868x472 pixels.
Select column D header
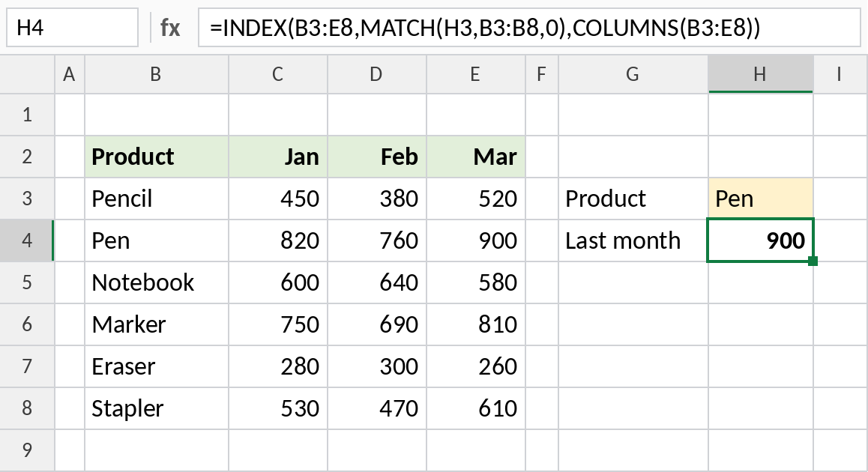click(377, 73)
